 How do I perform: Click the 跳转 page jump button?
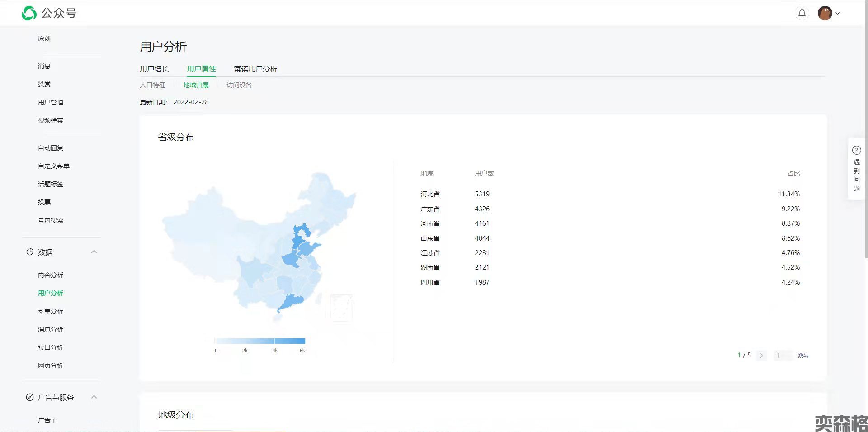(x=803, y=356)
